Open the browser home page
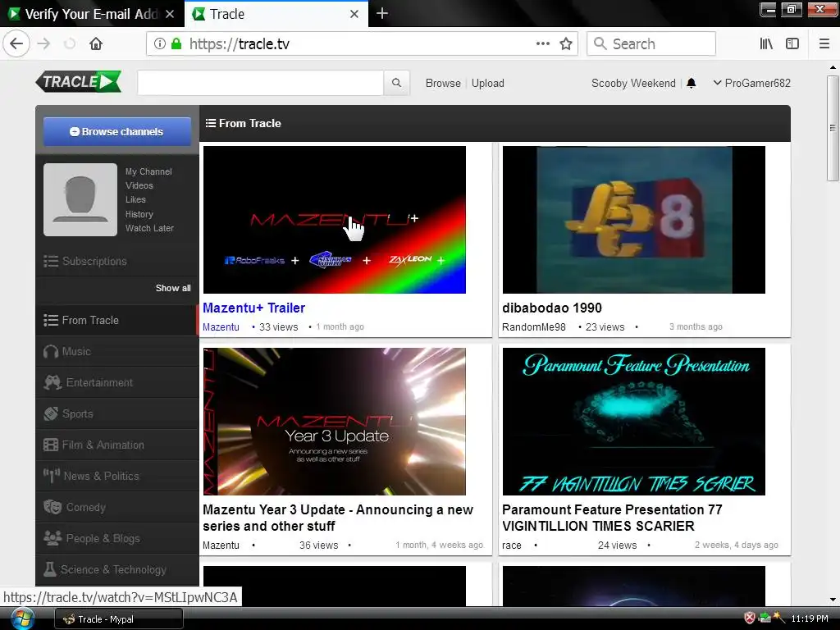The image size is (840, 630). click(96, 43)
